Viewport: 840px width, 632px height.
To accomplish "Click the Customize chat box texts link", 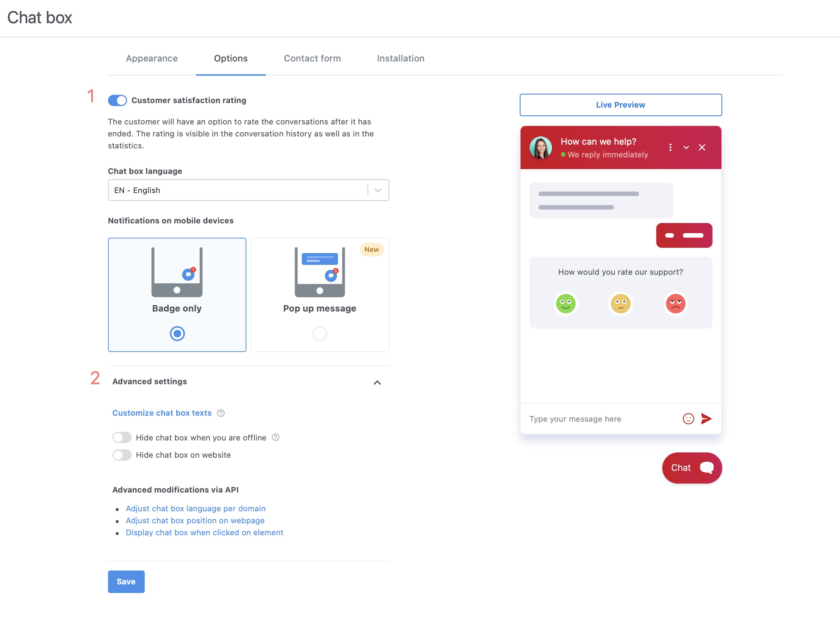I will [161, 412].
